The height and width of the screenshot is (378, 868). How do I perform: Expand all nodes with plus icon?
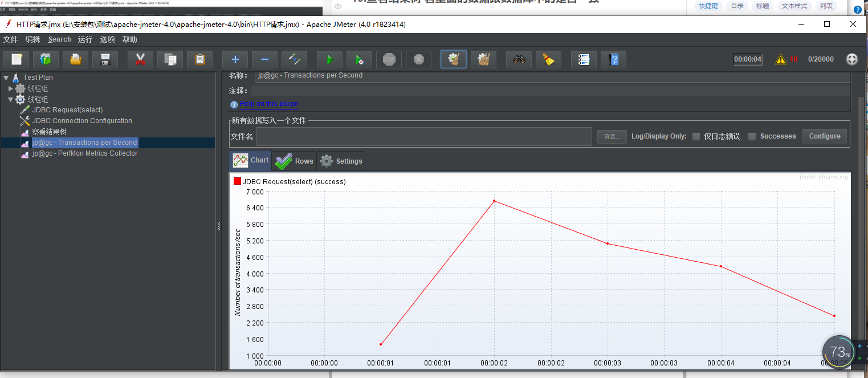[235, 59]
